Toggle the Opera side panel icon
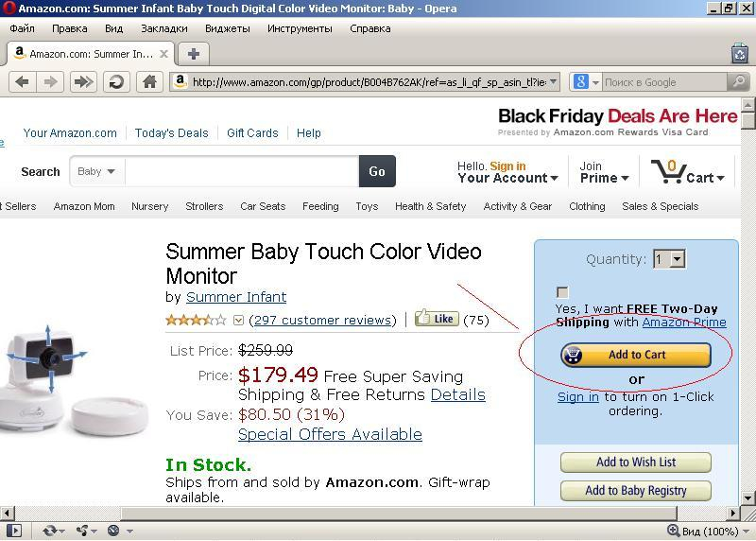Image resolution: width=756 pixels, height=541 pixels. pos(13,531)
